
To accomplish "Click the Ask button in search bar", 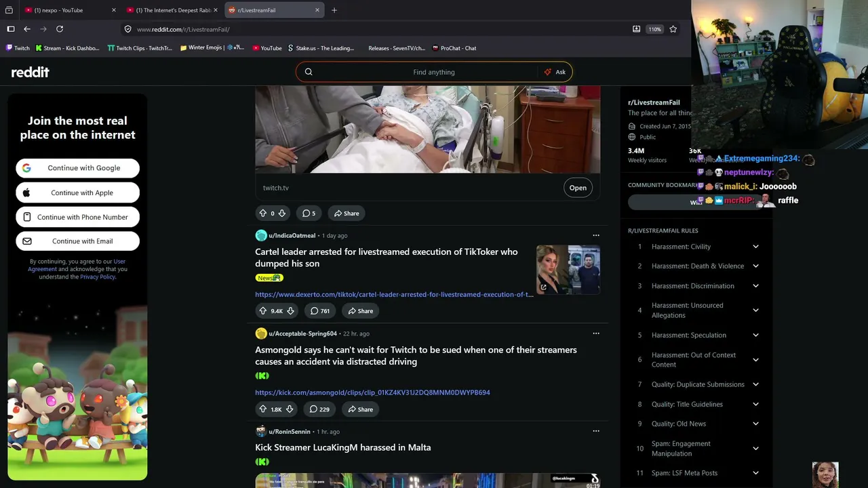I will coord(555,72).
